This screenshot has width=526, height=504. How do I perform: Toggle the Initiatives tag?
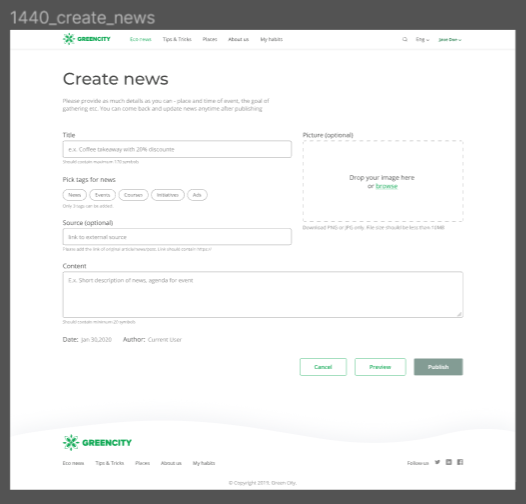pos(168,195)
